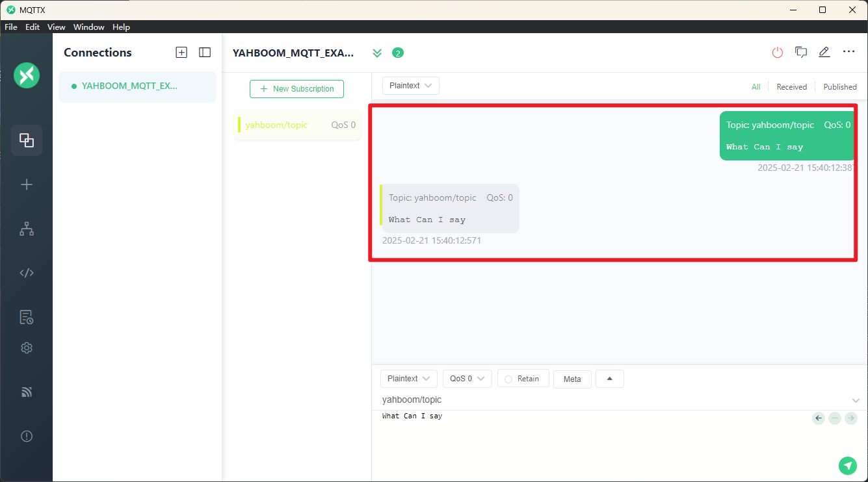Toggle the Retain radio option
Image resolution: width=868 pixels, height=482 pixels.
point(523,379)
